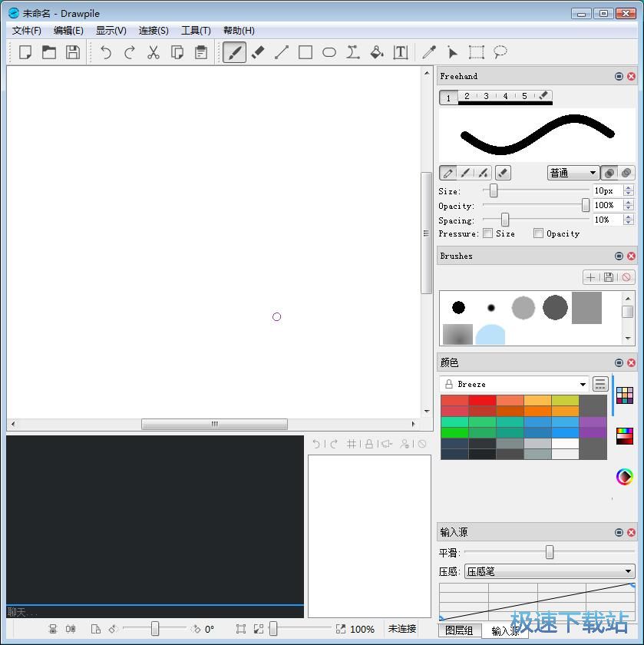Viewport: 644px width, 645px height.
Task: Select brush preset slot 3
Action: (x=486, y=98)
